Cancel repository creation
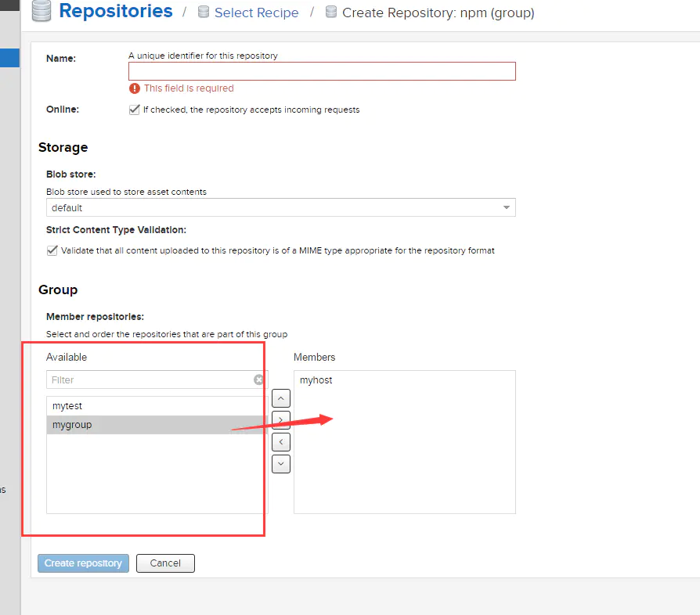700x615 pixels. click(165, 563)
